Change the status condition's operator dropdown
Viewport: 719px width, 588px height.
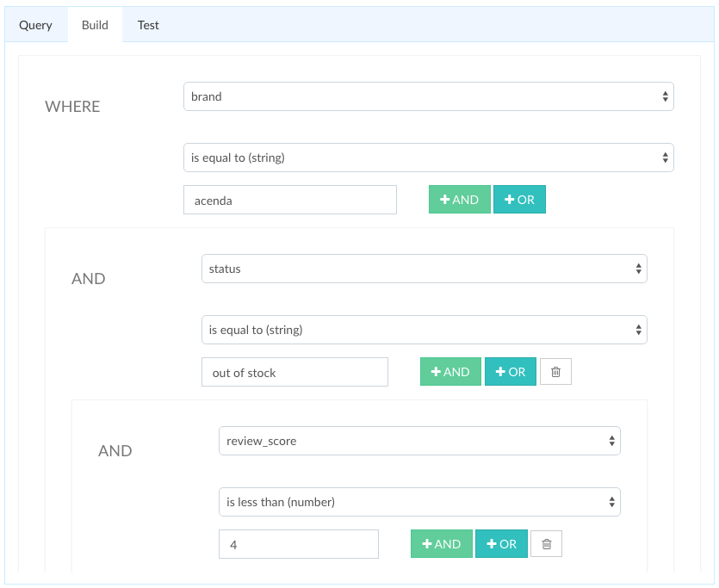425,330
